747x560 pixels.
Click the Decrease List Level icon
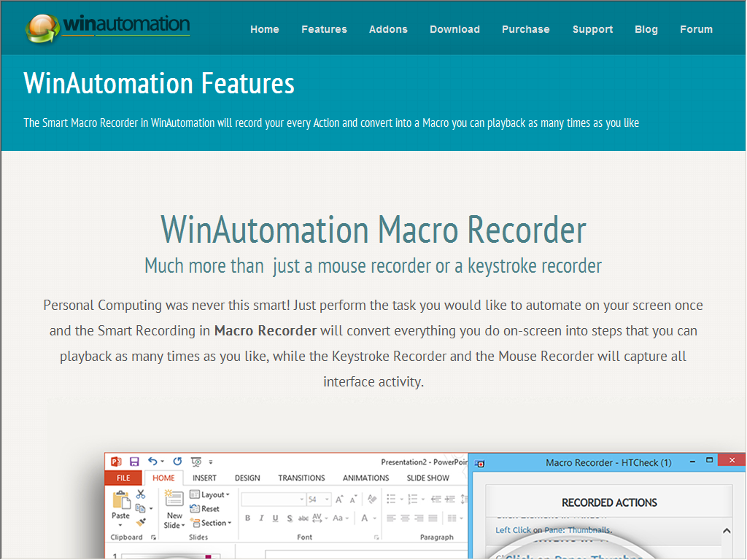(436, 499)
